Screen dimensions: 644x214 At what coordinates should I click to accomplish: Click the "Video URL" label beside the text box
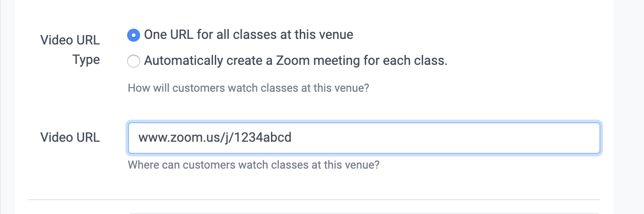click(70, 138)
